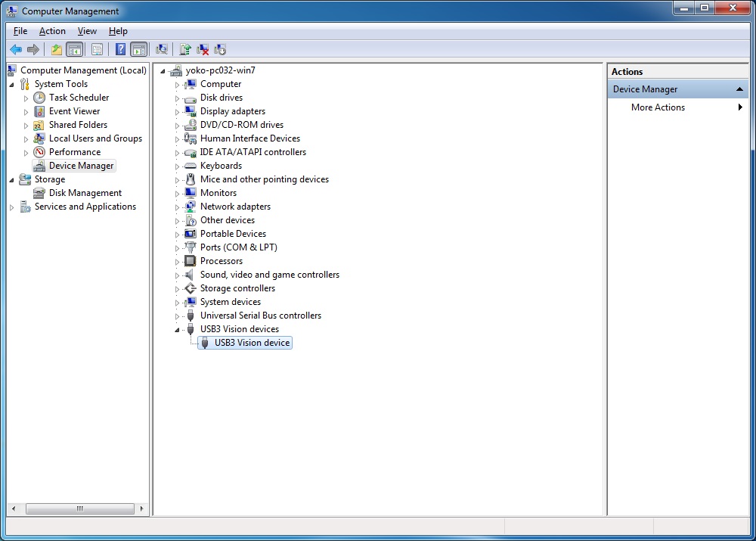The image size is (756, 541).
Task: Expand the Network adapters category arrow
Action: click(x=177, y=207)
